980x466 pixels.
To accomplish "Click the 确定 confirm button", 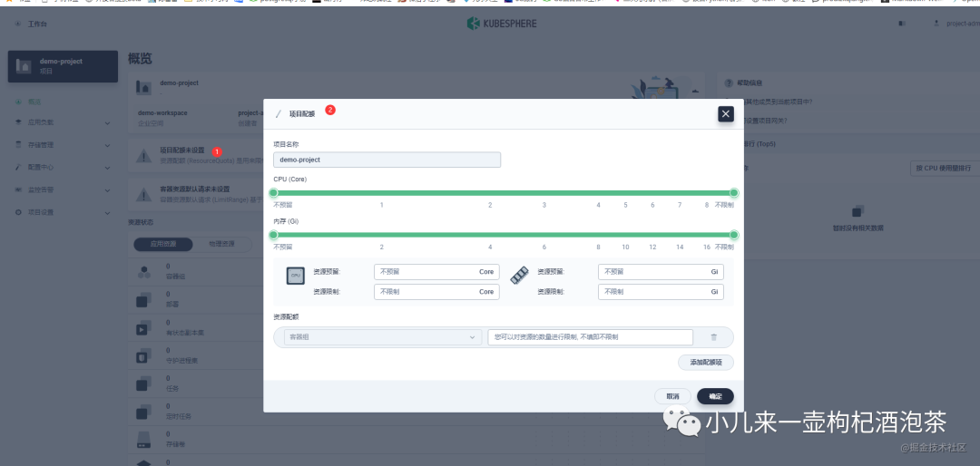I will click(716, 396).
